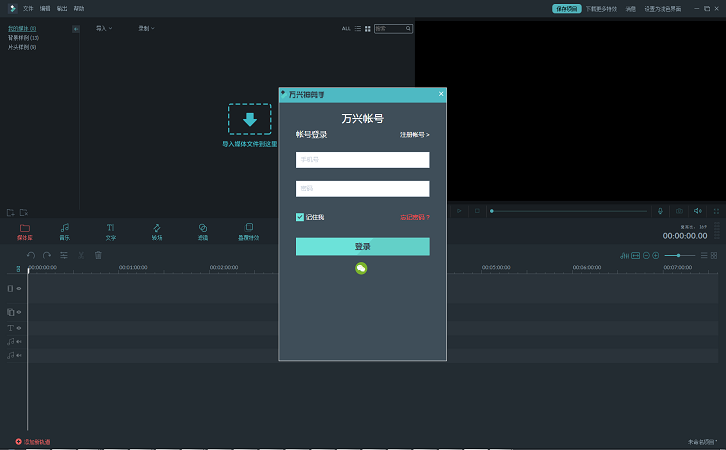
Task: Click the 注册帐号 (Register account) link
Action: (414, 134)
